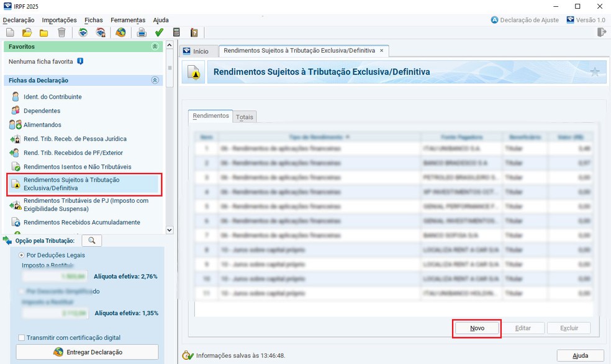Click the help book icon in toolbar

[x=194, y=33]
